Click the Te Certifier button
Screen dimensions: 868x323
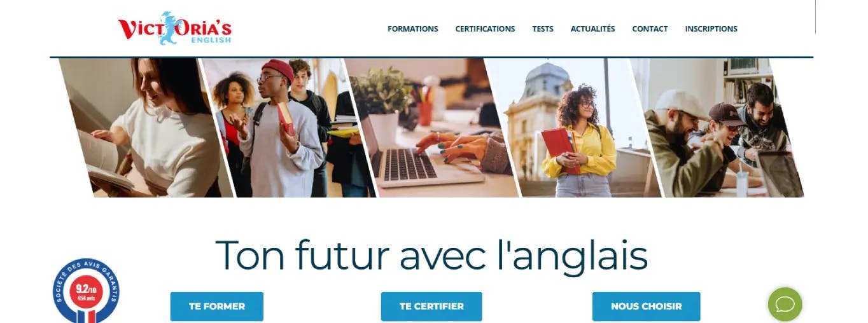(431, 306)
